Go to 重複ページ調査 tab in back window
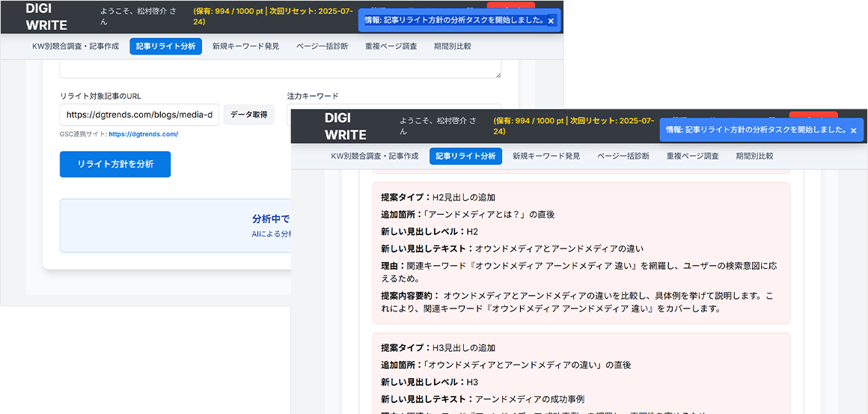 pyautogui.click(x=391, y=46)
